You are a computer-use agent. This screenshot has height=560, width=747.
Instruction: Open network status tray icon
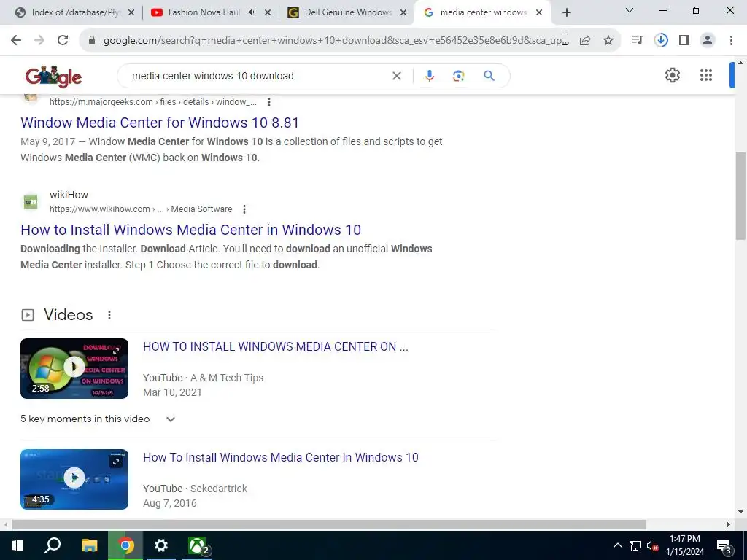tap(635, 545)
